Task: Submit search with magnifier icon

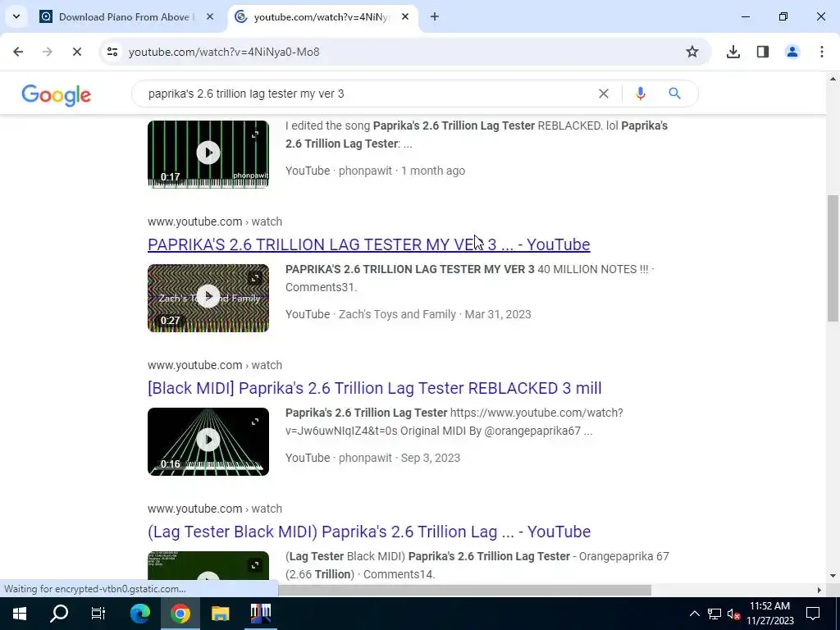Action: pos(674,94)
